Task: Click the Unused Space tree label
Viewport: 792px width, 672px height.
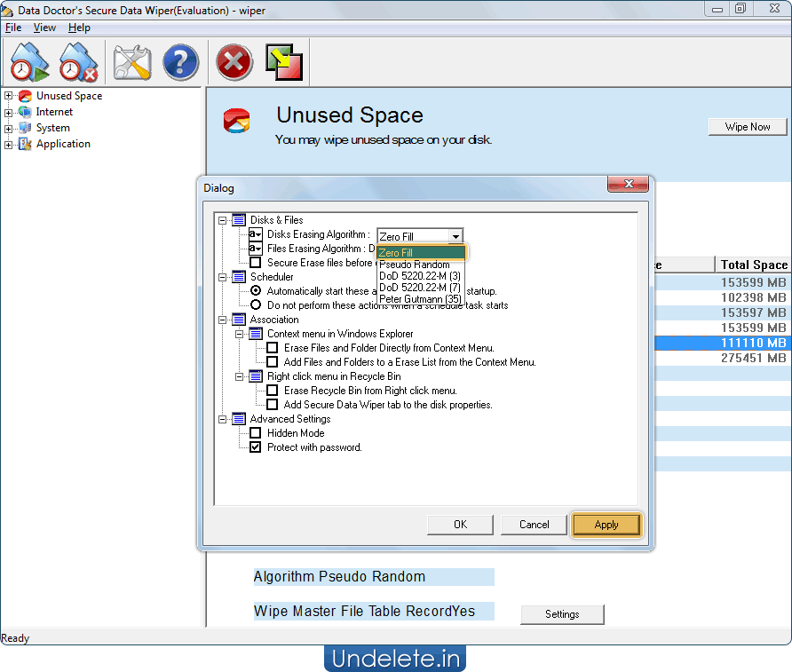Action: tap(69, 96)
